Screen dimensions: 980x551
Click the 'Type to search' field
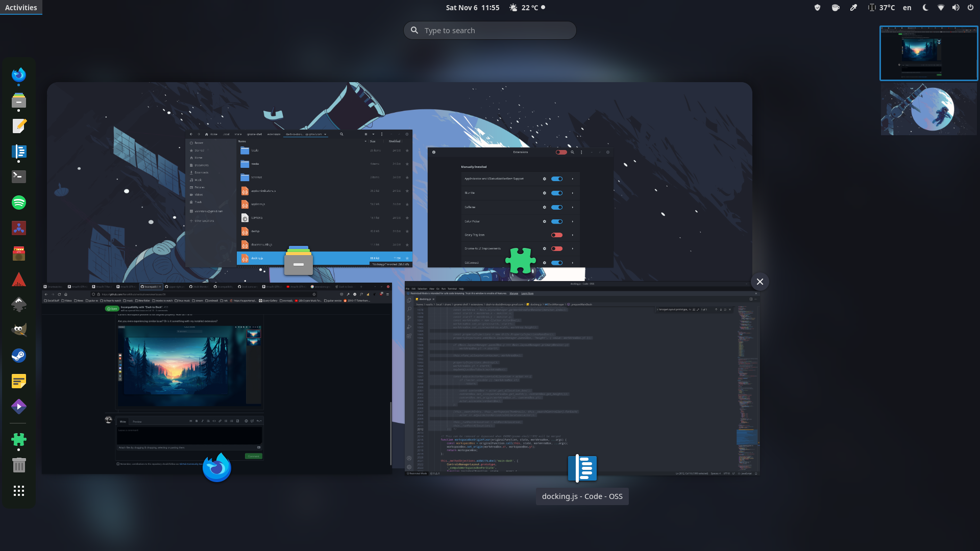(490, 31)
